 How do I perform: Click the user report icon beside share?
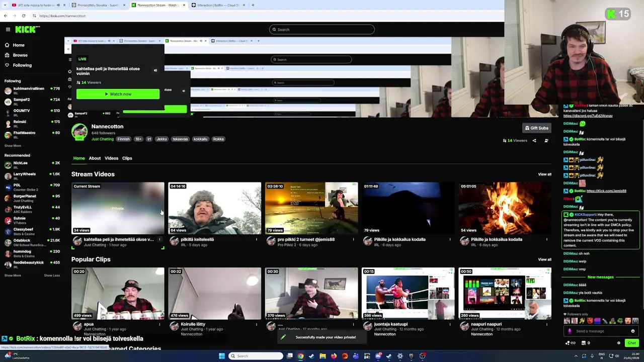[546, 141]
